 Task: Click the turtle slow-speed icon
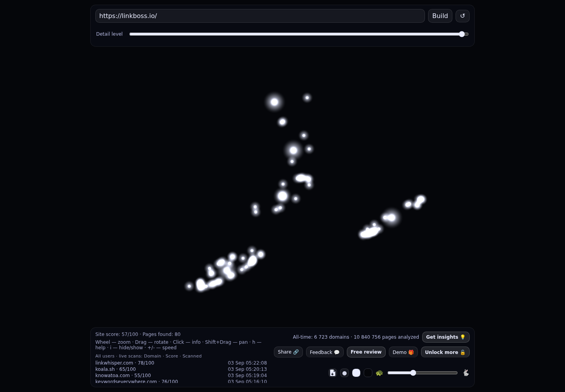coord(379,373)
